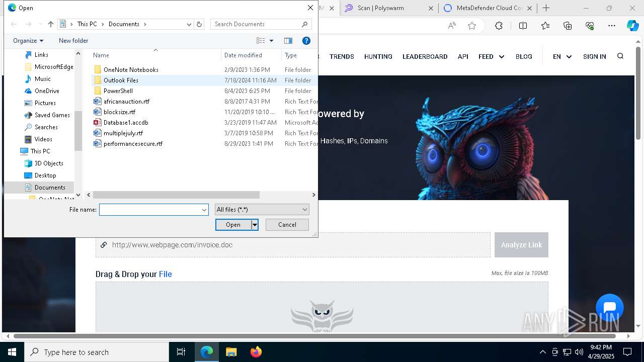Viewport: 644px width, 362px height.
Task: Open the notification center icon
Action: click(x=627, y=352)
